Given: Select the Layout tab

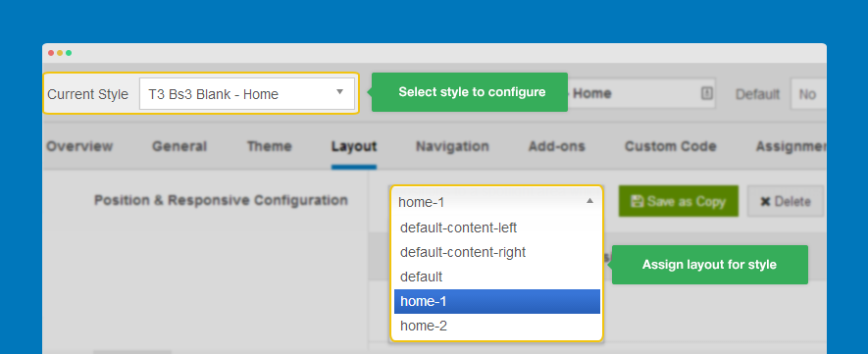Looking at the screenshot, I should click(x=354, y=146).
